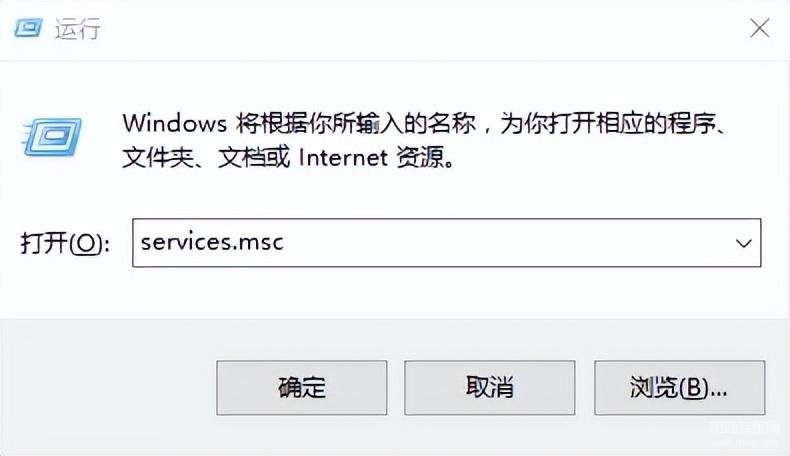Expand the 打开 combo box dropdown arrow

click(743, 243)
